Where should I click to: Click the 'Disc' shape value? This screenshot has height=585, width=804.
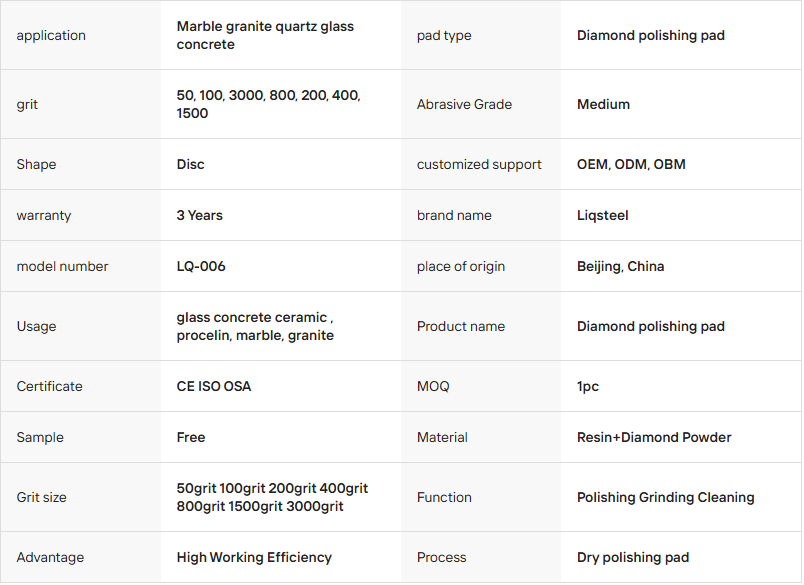point(190,164)
